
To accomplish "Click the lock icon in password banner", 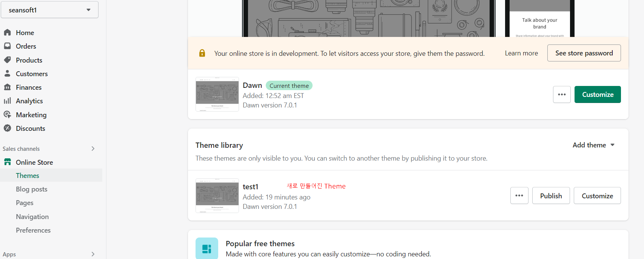I will pyautogui.click(x=202, y=53).
